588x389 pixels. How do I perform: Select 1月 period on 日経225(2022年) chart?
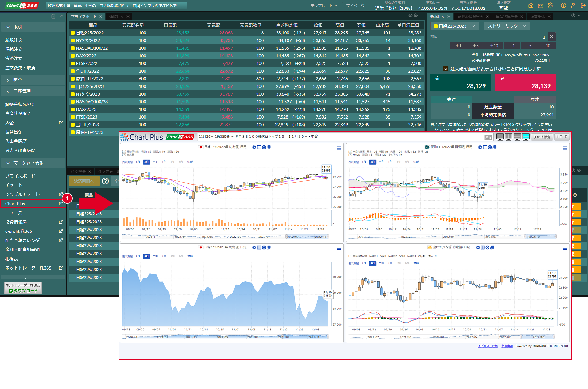138,162
